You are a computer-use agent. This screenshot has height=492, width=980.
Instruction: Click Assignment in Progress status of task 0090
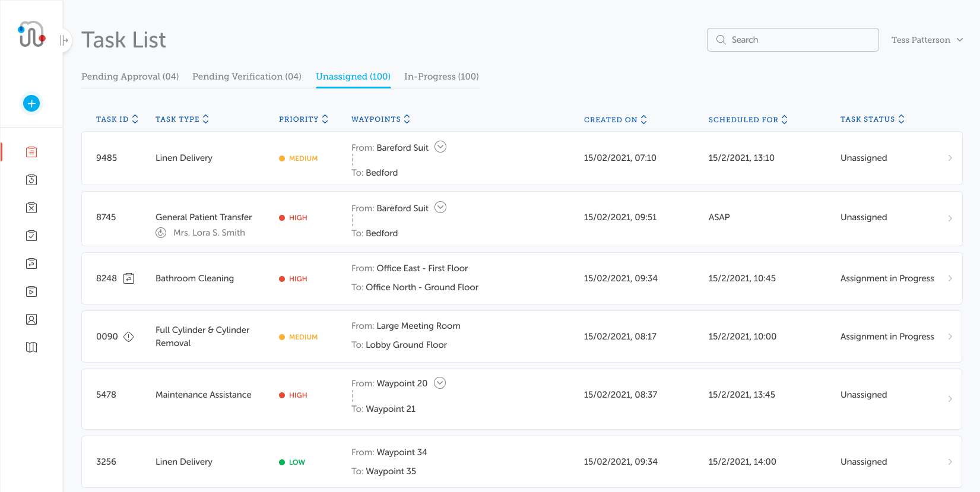coord(887,337)
